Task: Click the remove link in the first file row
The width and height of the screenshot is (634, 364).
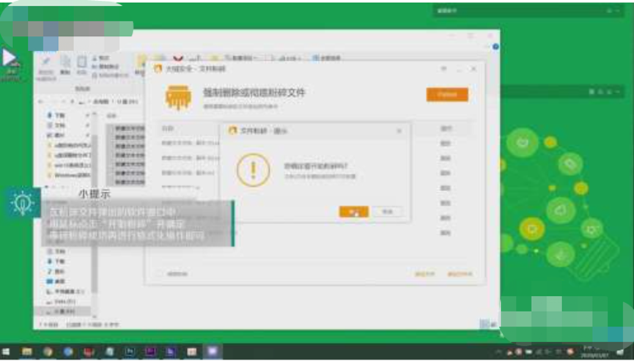Action: (445, 143)
